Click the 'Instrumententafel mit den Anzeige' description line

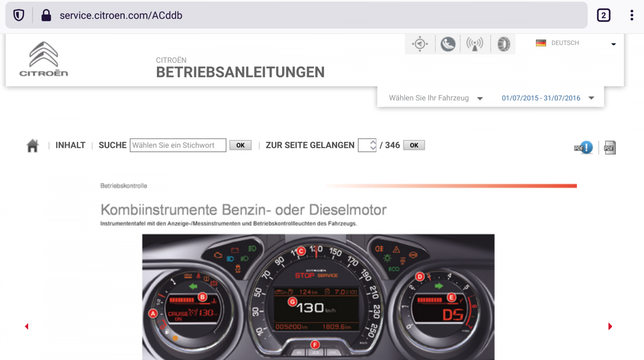click(228, 223)
